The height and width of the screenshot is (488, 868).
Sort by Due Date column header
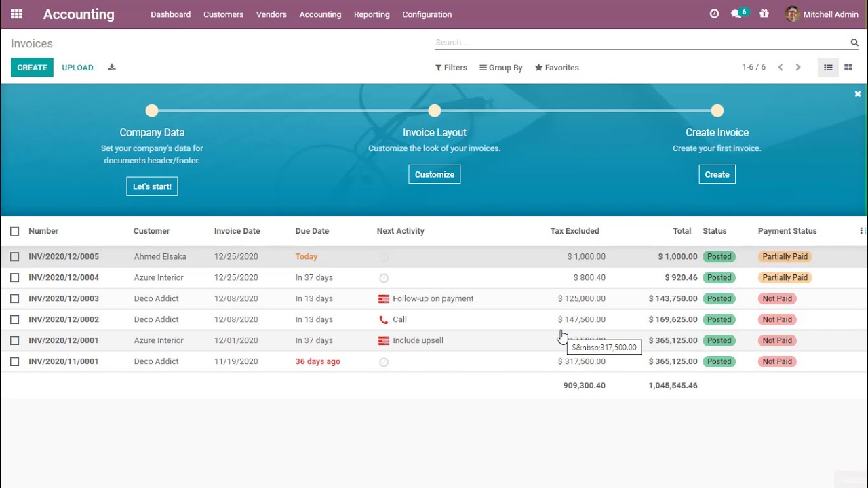coord(312,231)
